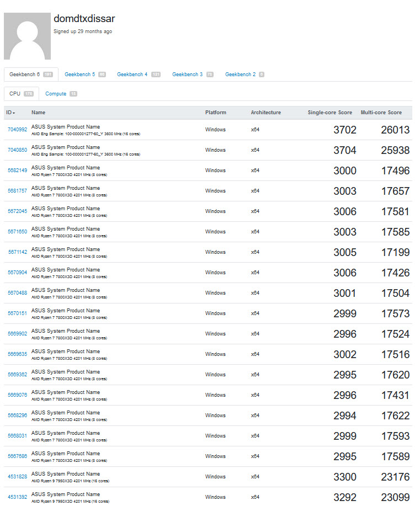Viewport: 420px width, 506px height.
Task: Open result ID 5669076
Action: pyautogui.click(x=18, y=395)
